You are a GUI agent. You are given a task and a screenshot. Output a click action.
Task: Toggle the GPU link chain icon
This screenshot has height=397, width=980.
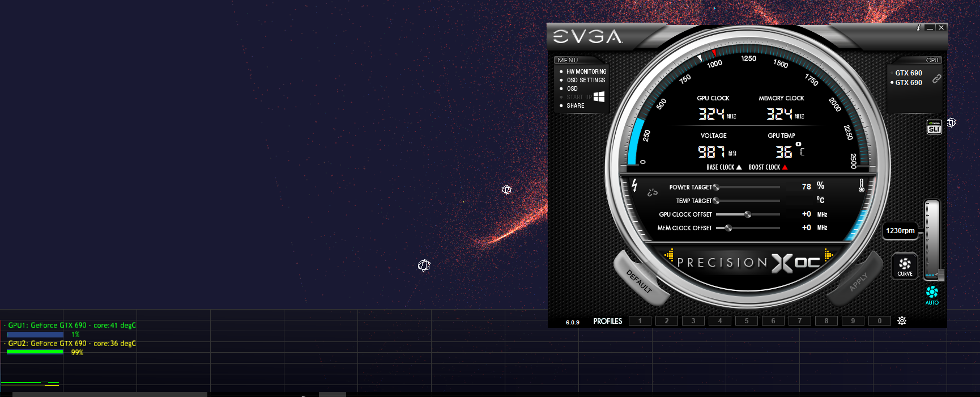(x=937, y=78)
